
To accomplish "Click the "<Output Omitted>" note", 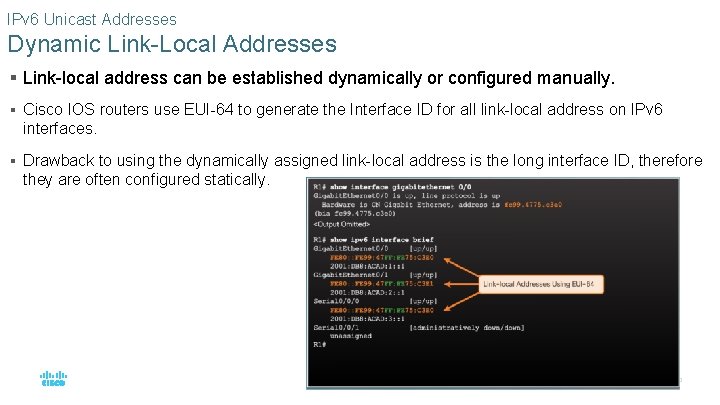I will pyautogui.click(x=341, y=224).
